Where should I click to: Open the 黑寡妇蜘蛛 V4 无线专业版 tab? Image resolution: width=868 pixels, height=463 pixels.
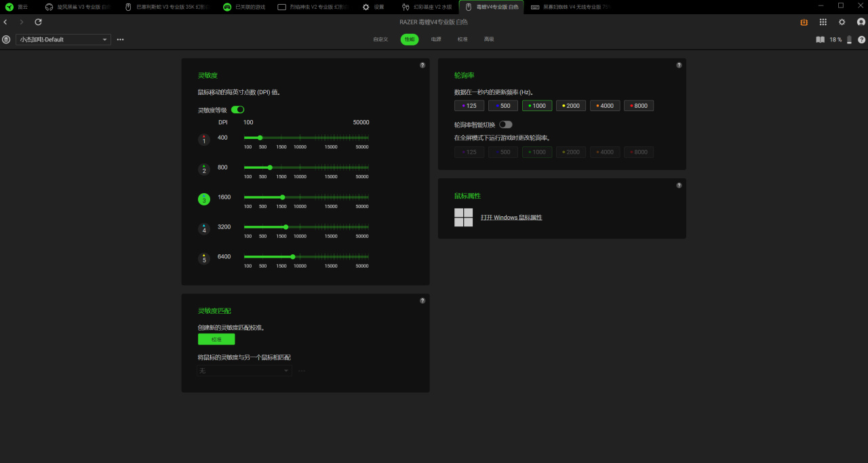pos(571,7)
